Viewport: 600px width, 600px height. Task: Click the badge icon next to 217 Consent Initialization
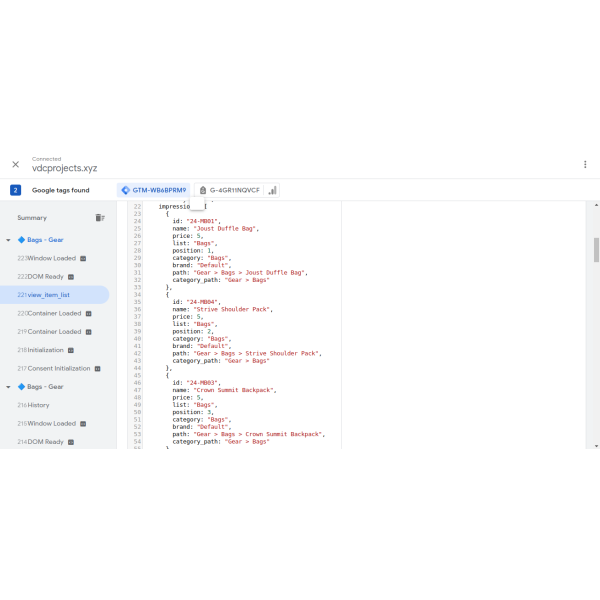tap(98, 369)
